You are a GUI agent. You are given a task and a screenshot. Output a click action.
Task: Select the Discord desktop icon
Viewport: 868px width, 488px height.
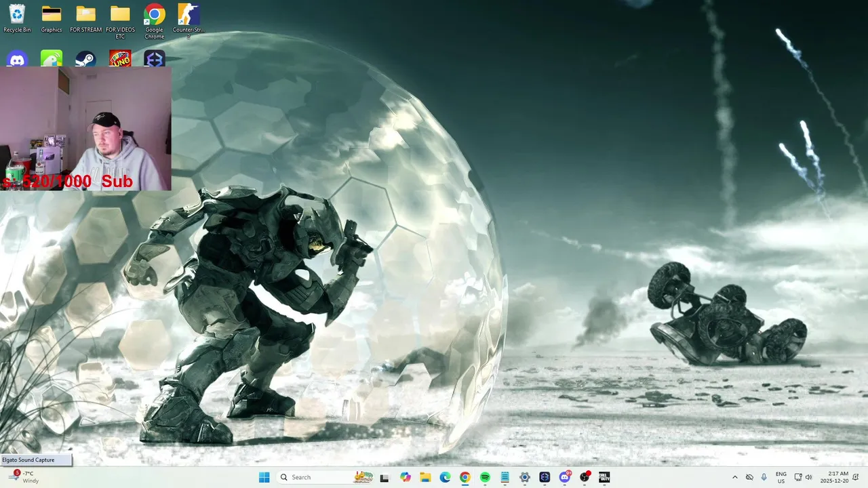(x=17, y=59)
